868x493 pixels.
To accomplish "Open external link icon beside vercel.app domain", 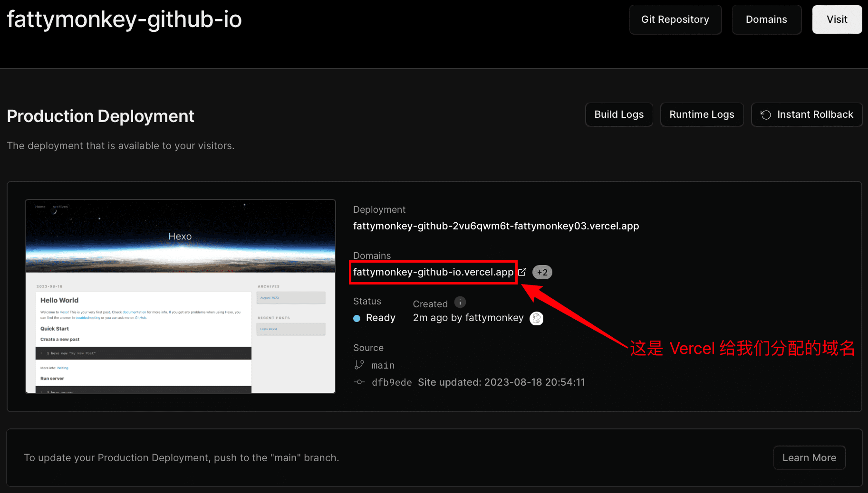I will [522, 272].
